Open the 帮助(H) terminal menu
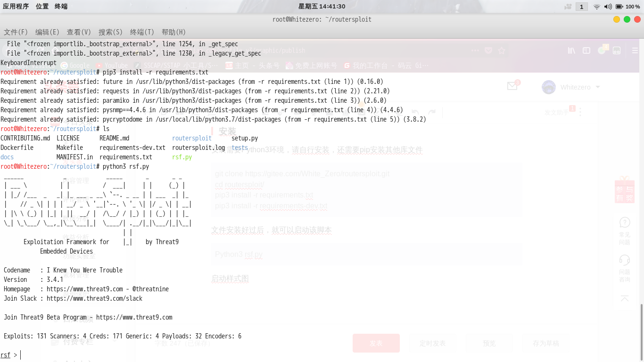Image resolution: width=644 pixels, height=362 pixels. [x=174, y=32]
